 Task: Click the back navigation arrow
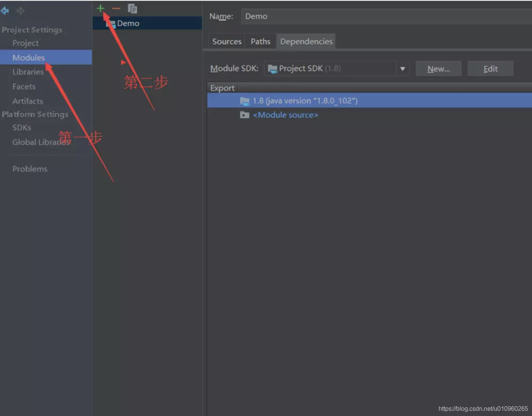coord(5,11)
